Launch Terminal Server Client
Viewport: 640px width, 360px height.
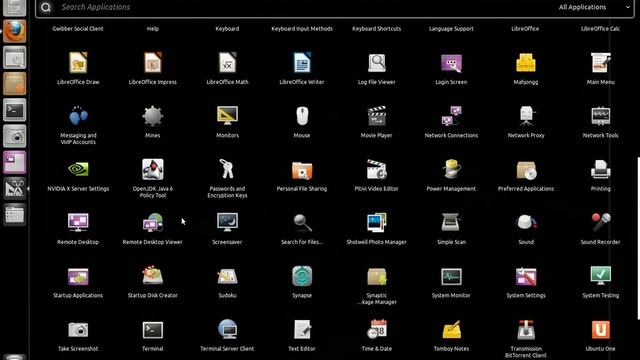pos(227,329)
